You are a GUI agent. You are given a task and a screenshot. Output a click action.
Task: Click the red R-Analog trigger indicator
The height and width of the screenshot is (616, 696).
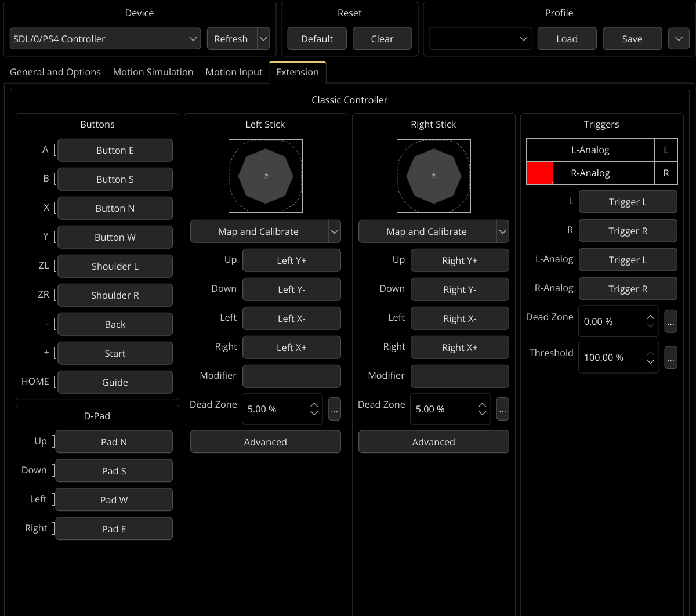click(540, 173)
